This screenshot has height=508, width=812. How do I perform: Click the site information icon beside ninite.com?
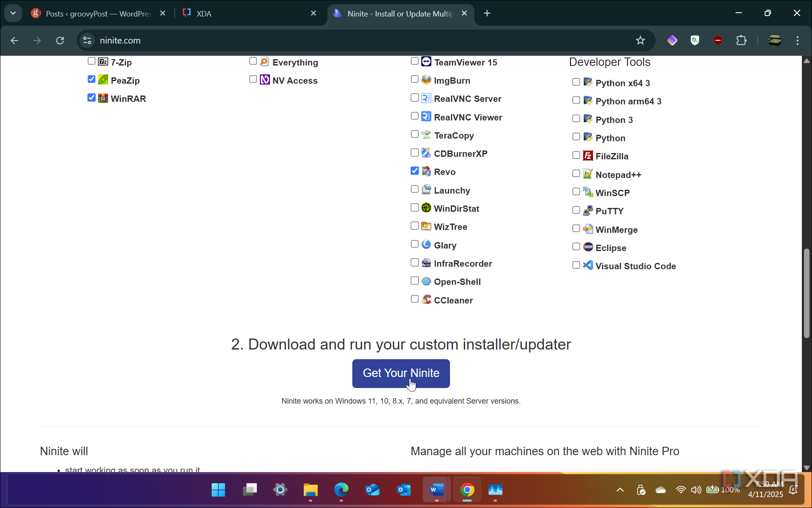coord(87,41)
